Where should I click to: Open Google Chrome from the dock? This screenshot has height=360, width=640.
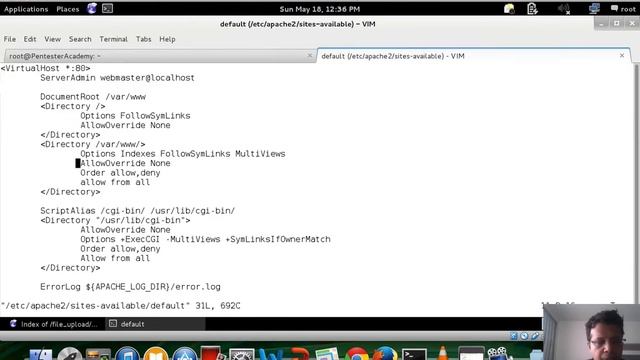[357, 354]
